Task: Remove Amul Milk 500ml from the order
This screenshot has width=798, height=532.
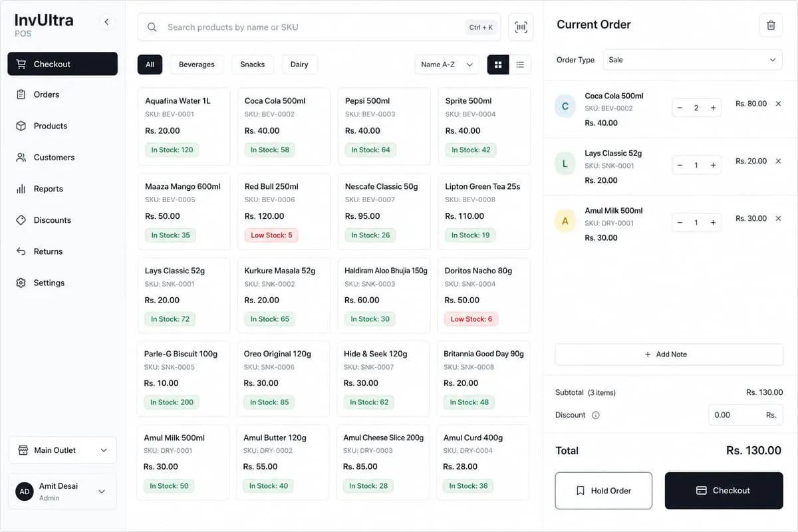Action: point(778,218)
